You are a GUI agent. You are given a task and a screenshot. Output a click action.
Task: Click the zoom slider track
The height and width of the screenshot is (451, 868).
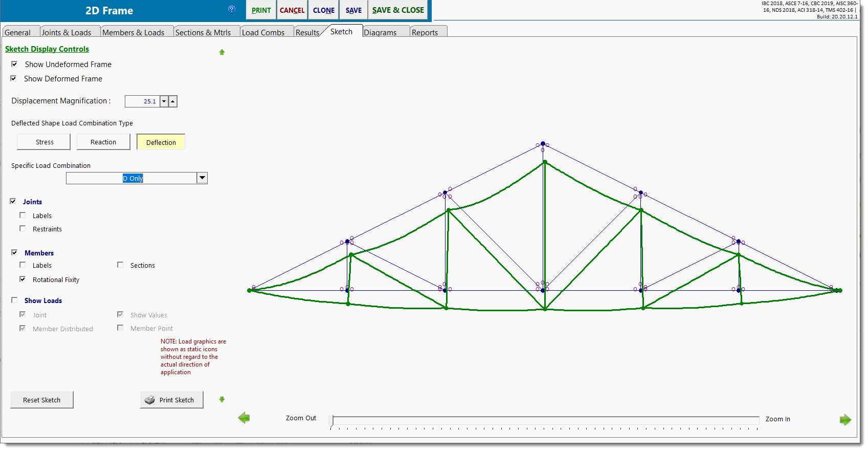(545, 420)
